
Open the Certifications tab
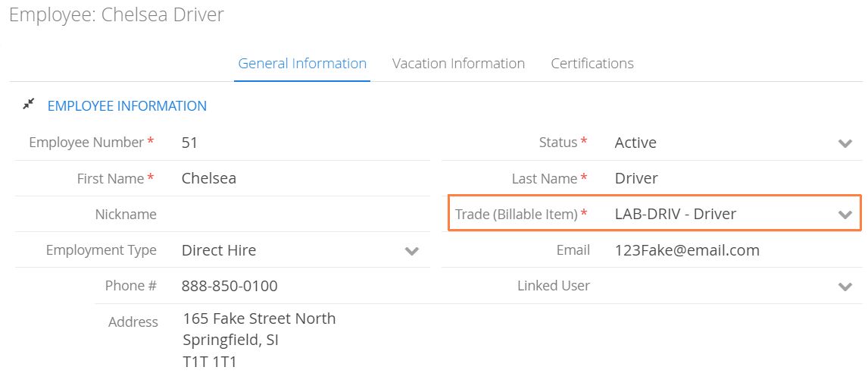pyautogui.click(x=592, y=63)
